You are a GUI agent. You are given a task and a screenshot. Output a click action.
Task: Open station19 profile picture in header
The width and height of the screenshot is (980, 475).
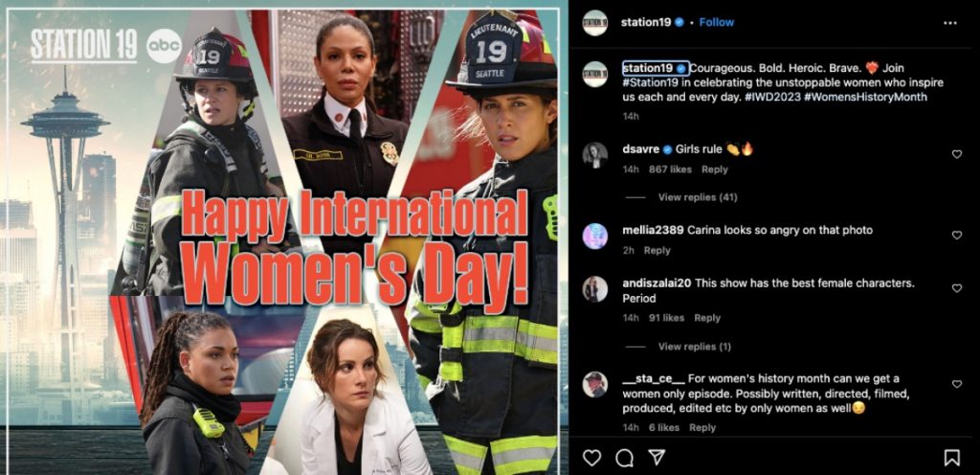click(595, 23)
